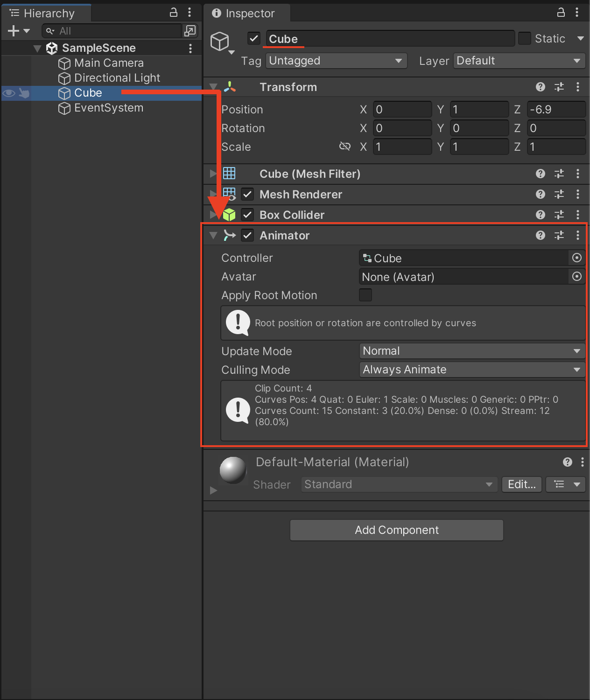Screen dimensions: 590x700
Task: Open the Avatar object picker
Action: tap(577, 276)
